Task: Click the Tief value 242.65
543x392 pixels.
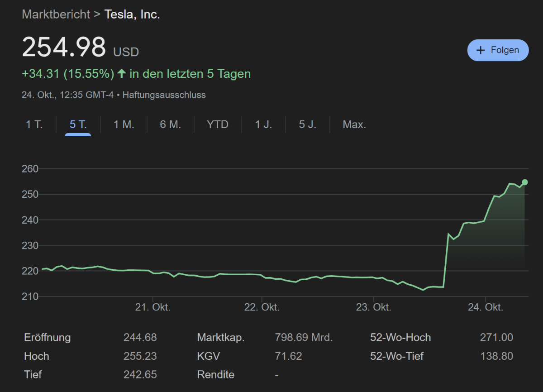Action: (140, 375)
